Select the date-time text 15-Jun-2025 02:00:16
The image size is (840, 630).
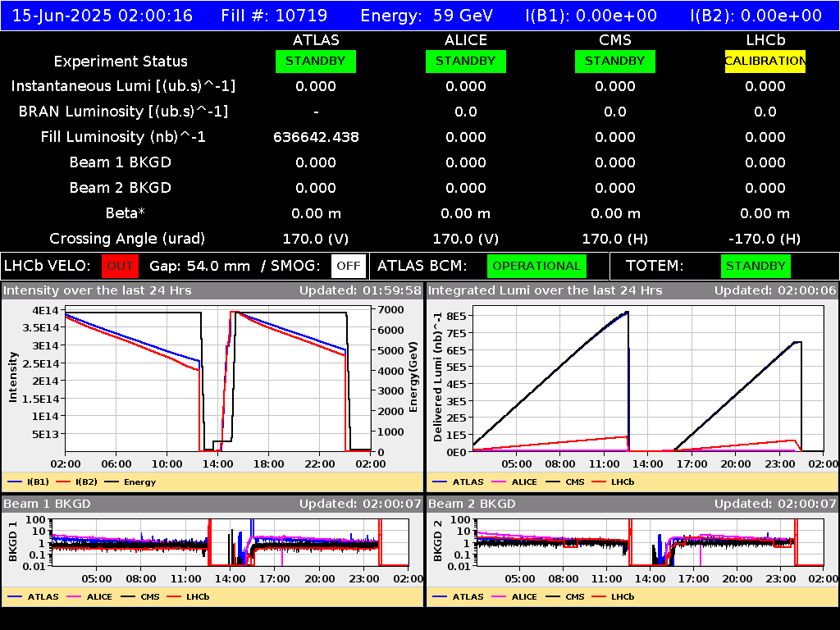[x=103, y=15]
